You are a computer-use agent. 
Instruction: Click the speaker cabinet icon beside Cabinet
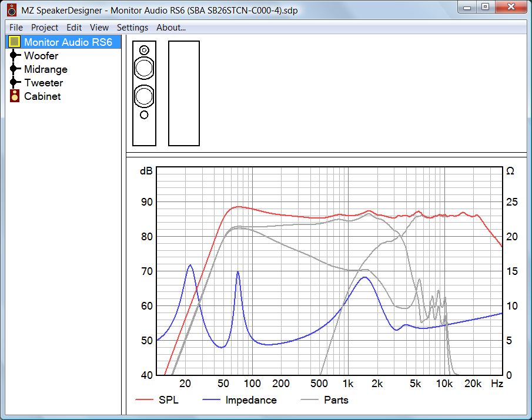[15, 96]
